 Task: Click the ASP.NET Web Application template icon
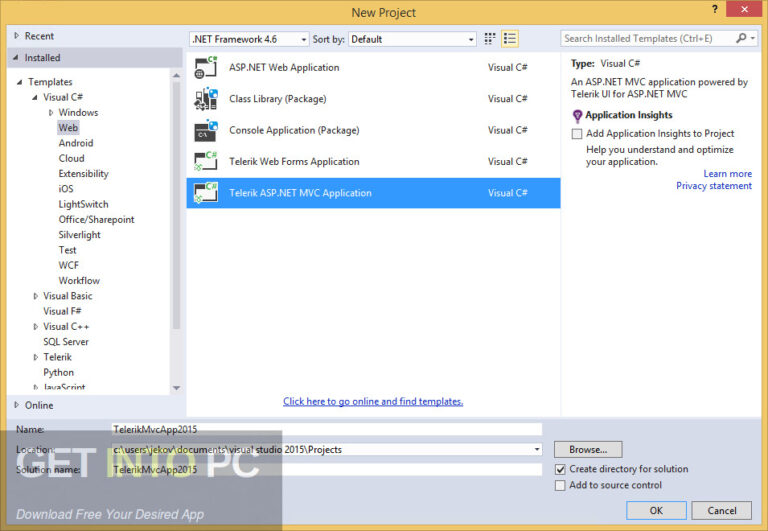click(x=206, y=68)
